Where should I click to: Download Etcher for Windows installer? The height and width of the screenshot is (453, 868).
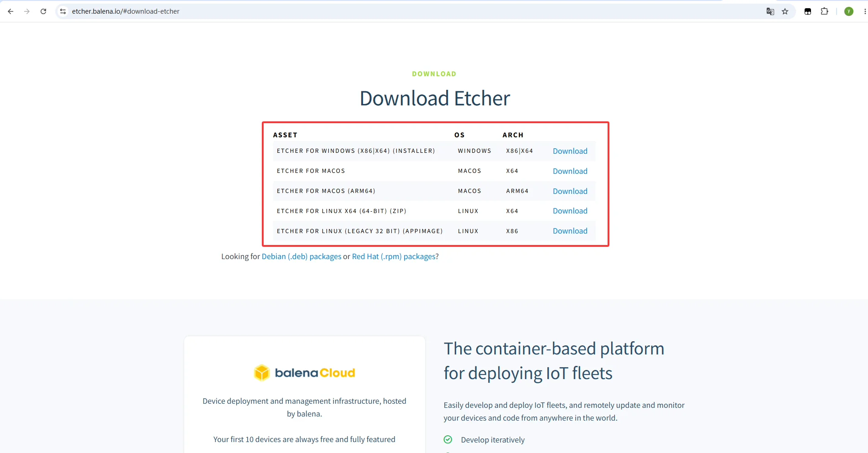coord(570,151)
